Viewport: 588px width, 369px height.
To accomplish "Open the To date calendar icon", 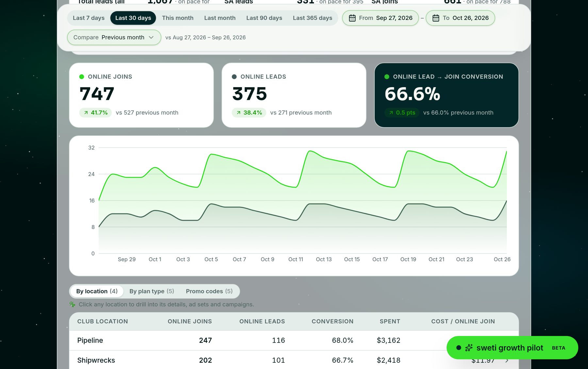I will (x=436, y=18).
